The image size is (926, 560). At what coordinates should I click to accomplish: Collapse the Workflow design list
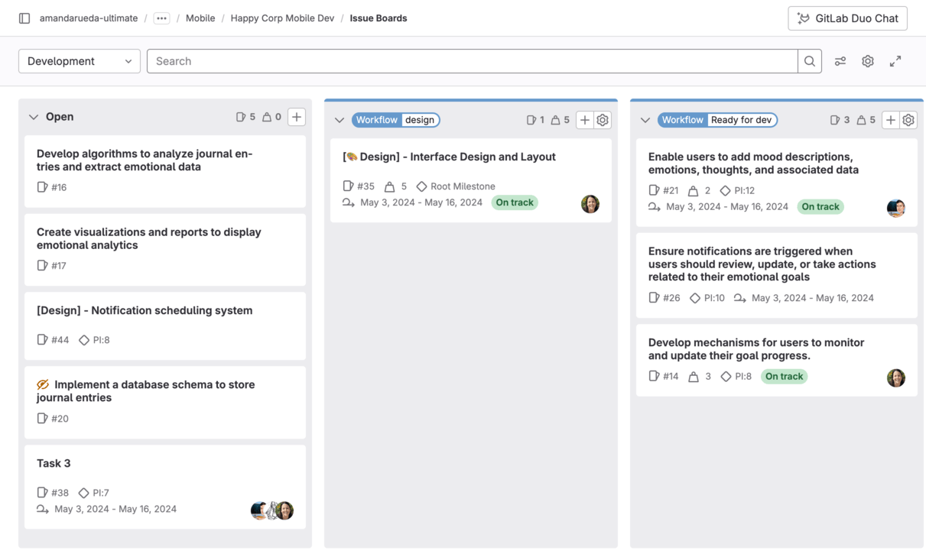coord(339,119)
